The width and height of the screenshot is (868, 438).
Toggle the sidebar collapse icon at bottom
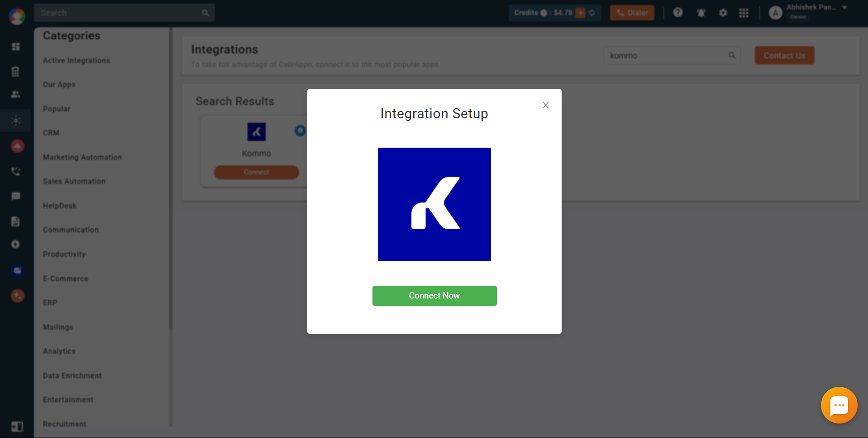(17, 427)
